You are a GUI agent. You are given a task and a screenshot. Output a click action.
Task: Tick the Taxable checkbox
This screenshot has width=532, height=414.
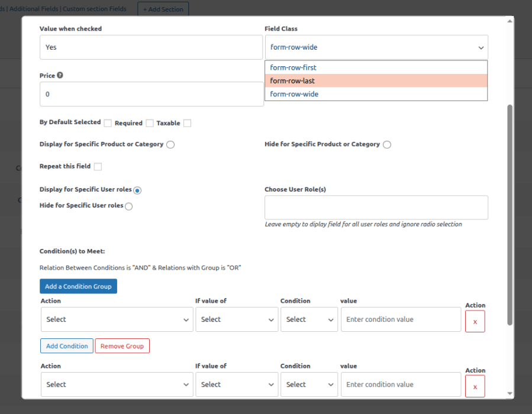click(x=187, y=123)
